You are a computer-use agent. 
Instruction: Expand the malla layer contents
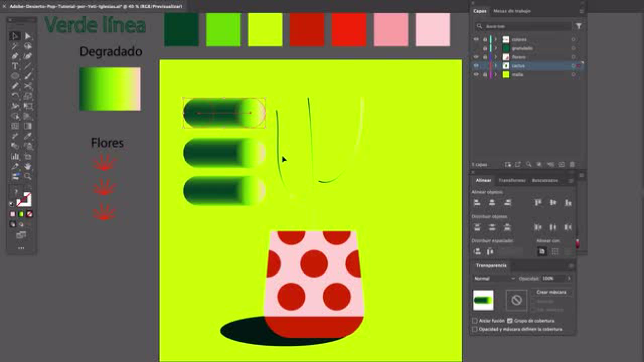496,75
